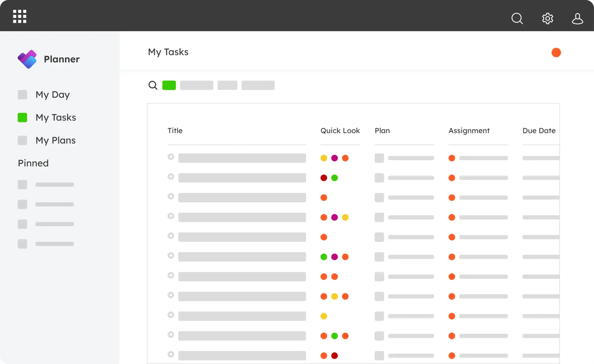Click the orange dot beside My Tasks header

(556, 52)
